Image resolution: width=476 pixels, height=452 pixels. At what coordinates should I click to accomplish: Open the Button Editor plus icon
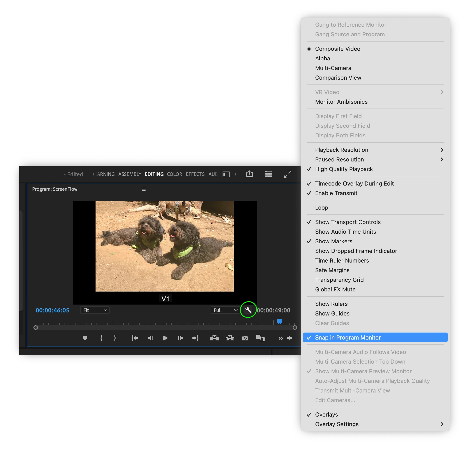click(289, 338)
